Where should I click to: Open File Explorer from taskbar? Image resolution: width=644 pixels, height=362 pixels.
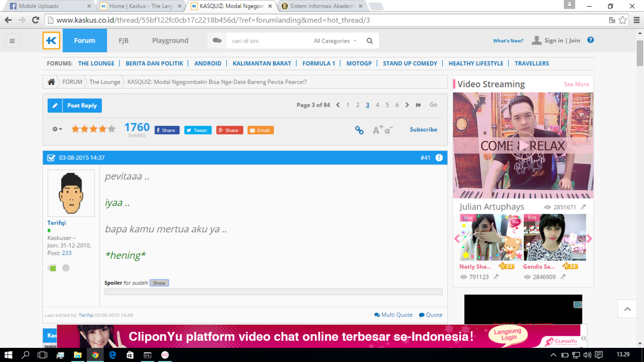(77, 355)
